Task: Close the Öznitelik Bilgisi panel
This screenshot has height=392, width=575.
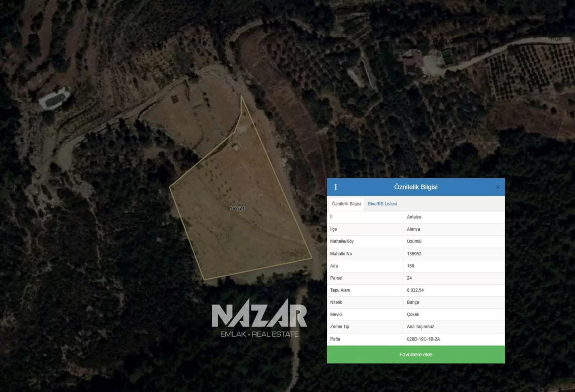Action: 497,187
